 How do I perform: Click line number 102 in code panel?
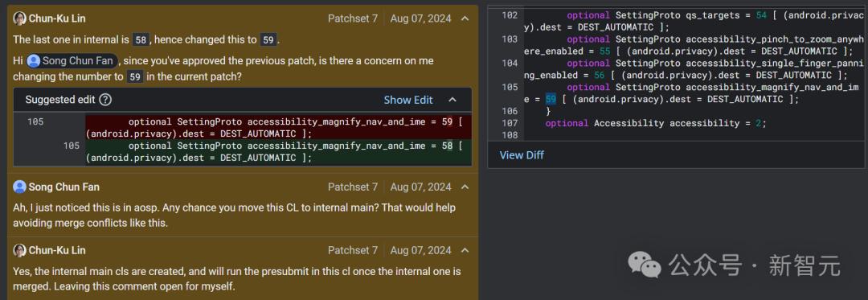click(510, 15)
